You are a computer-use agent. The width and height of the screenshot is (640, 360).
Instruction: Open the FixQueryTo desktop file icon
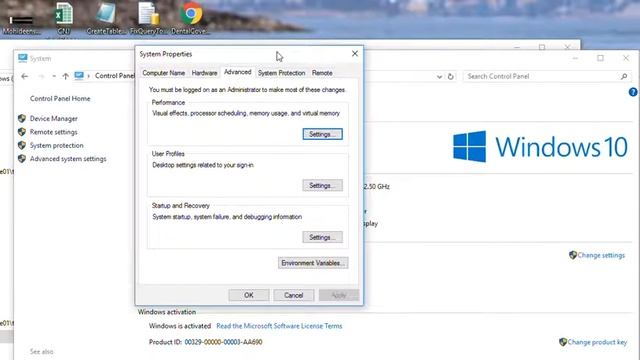[x=148, y=17]
